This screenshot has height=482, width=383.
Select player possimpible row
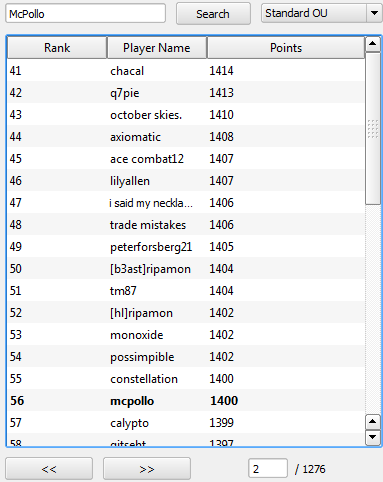point(186,357)
